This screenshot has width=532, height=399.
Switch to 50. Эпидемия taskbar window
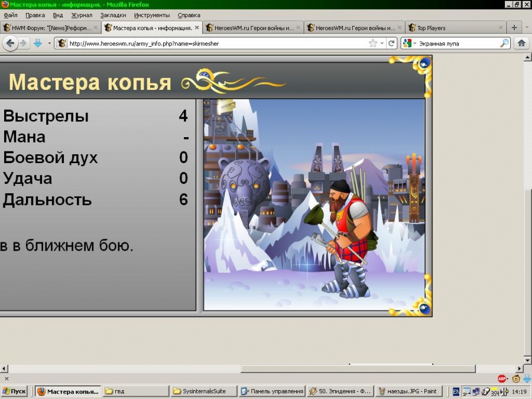tap(340, 391)
